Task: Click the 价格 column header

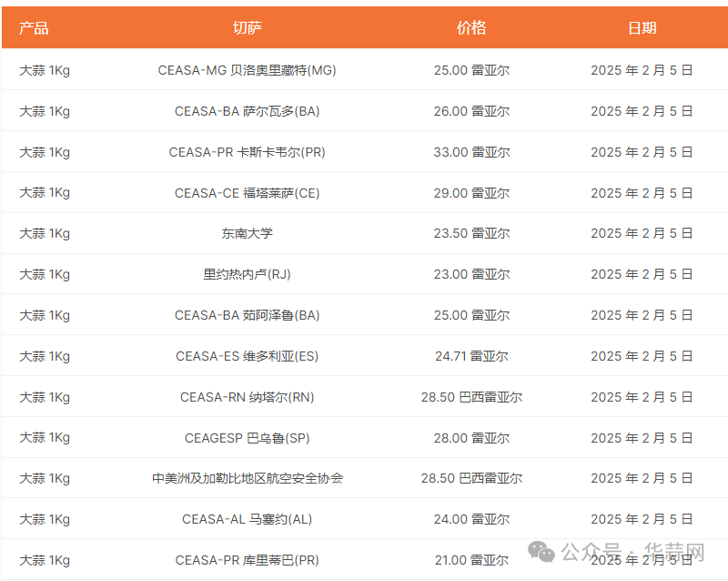Action: [471, 28]
